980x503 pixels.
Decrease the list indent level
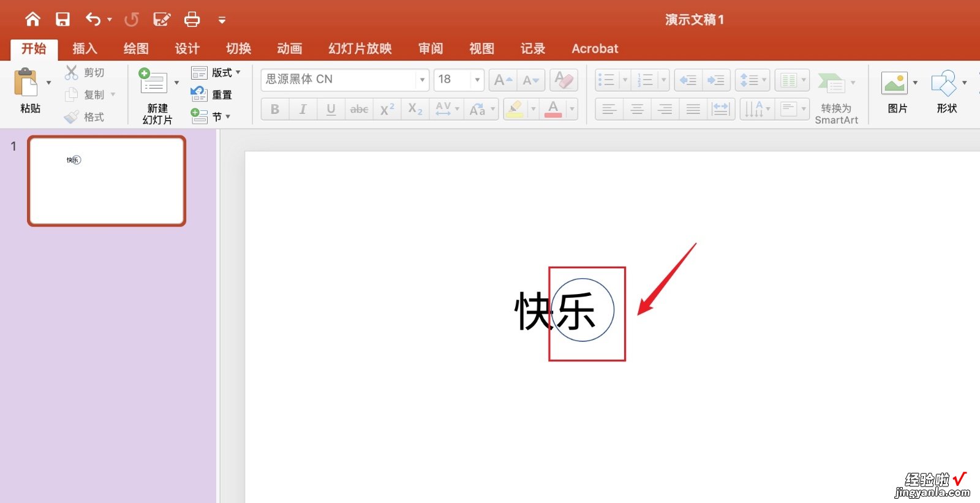[688, 80]
